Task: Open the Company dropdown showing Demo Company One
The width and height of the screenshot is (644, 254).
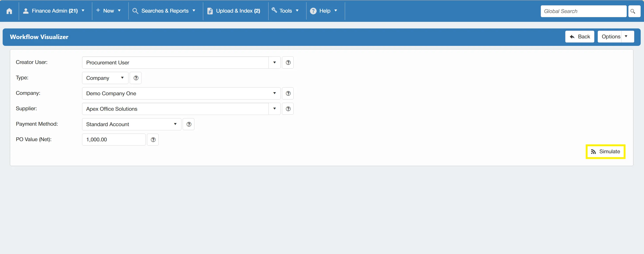Action: pos(181,93)
